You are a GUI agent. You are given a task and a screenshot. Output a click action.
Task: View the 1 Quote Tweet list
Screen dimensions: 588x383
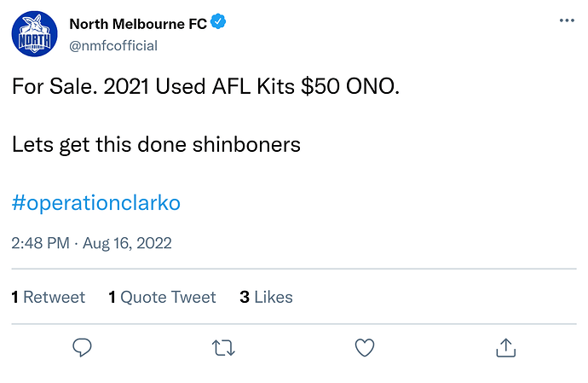163,297
